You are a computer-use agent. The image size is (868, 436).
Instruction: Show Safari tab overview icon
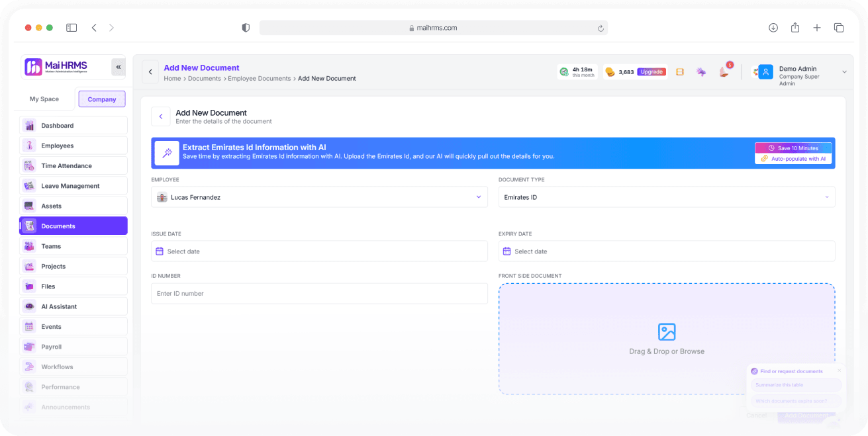839,28
